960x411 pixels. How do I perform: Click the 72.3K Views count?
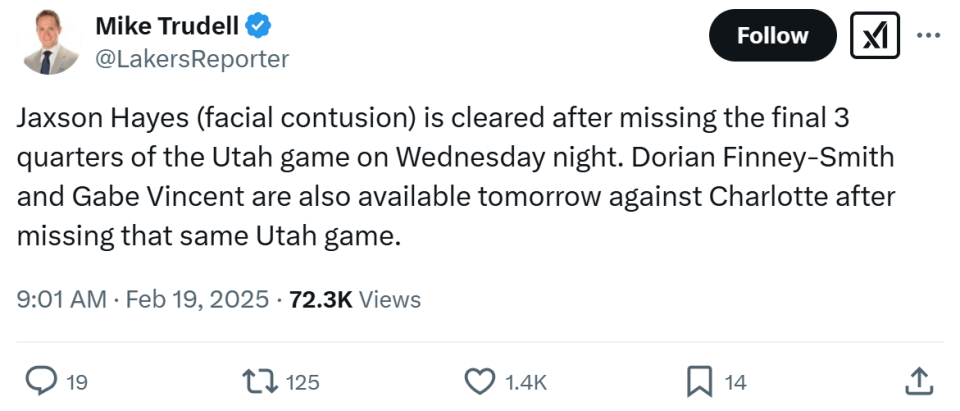pos(354,299)
